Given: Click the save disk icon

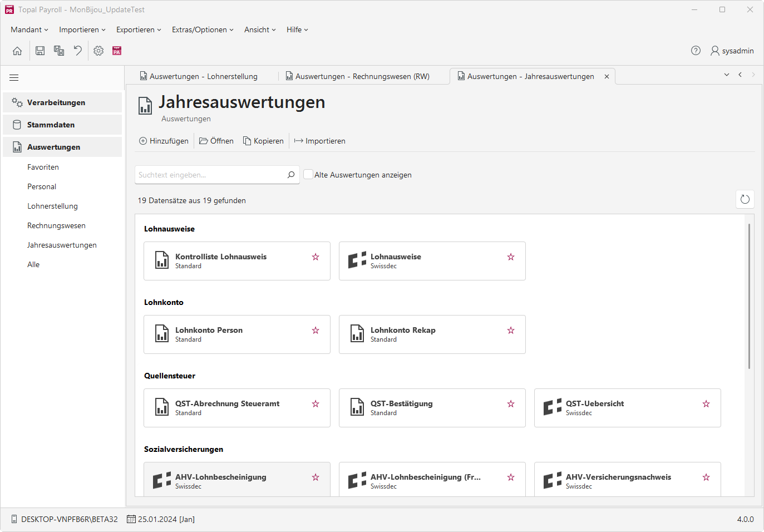Looking at the screenshot, I should (x=40, y=51).
